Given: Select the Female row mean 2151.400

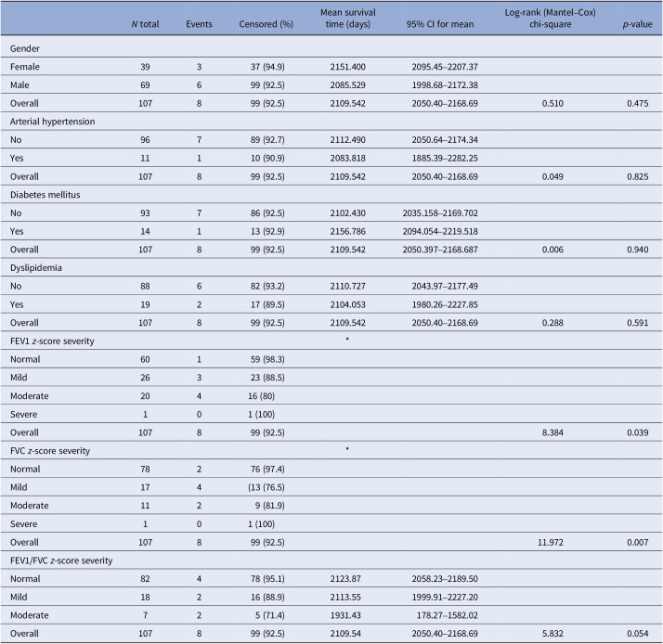Looking at the screenshot, I should click(x=347, y=67).
